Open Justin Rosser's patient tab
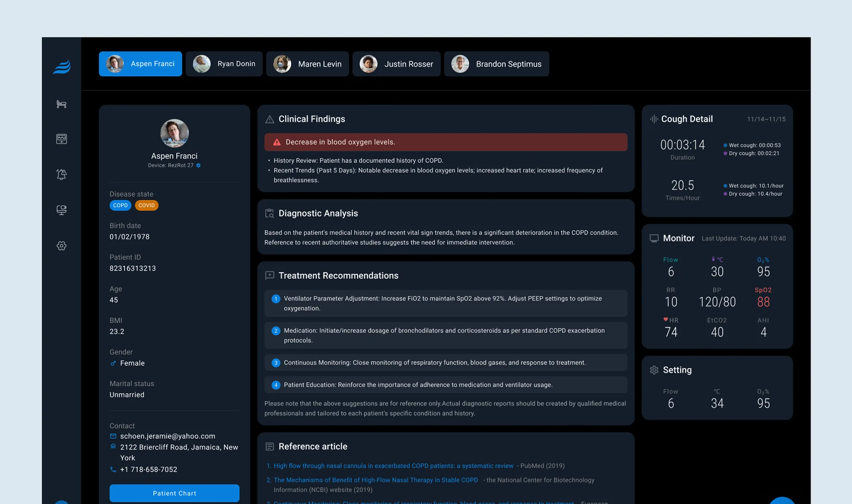 click(x=396, y=64)
